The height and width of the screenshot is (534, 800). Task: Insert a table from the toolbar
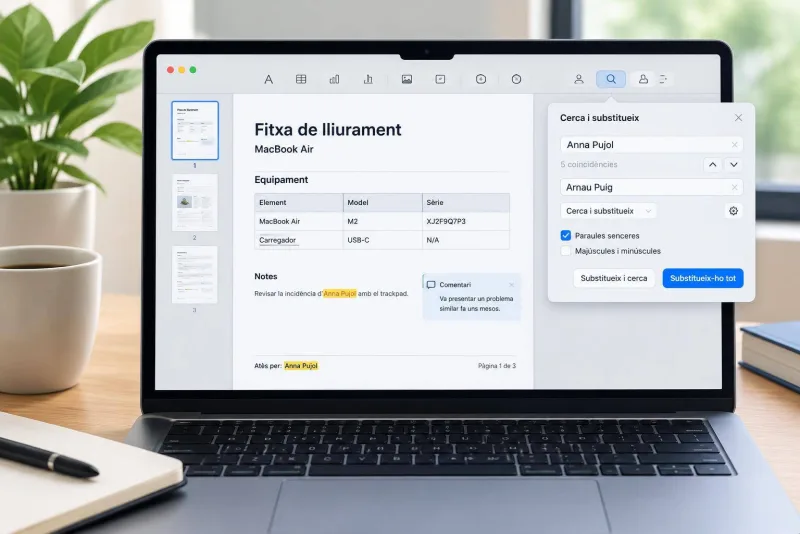point(301,79)
